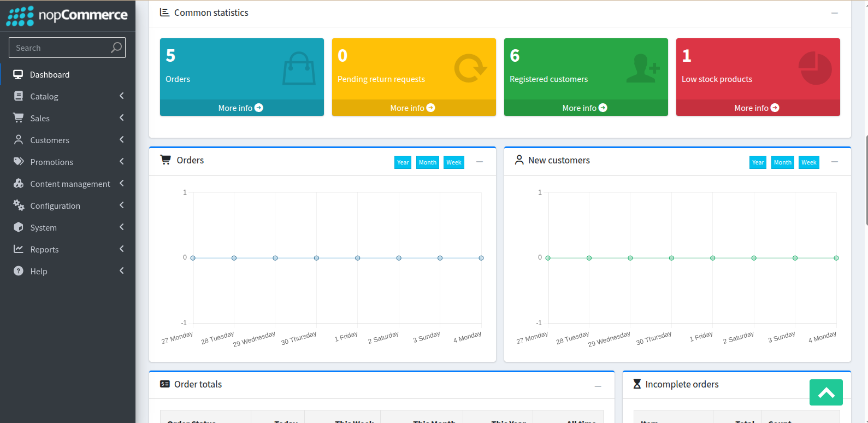Focus the sidebar Search field

click(67, 48)
